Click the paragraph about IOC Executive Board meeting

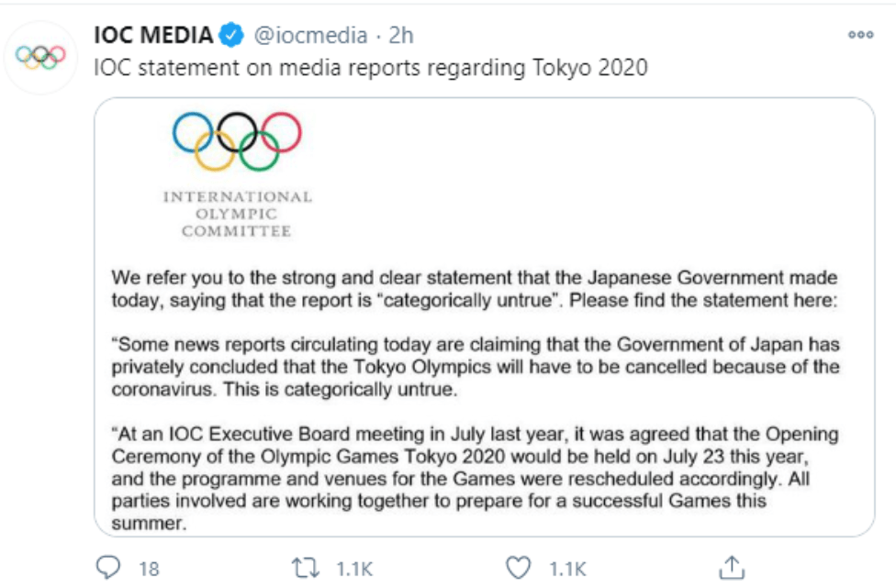tap(474, 479)
